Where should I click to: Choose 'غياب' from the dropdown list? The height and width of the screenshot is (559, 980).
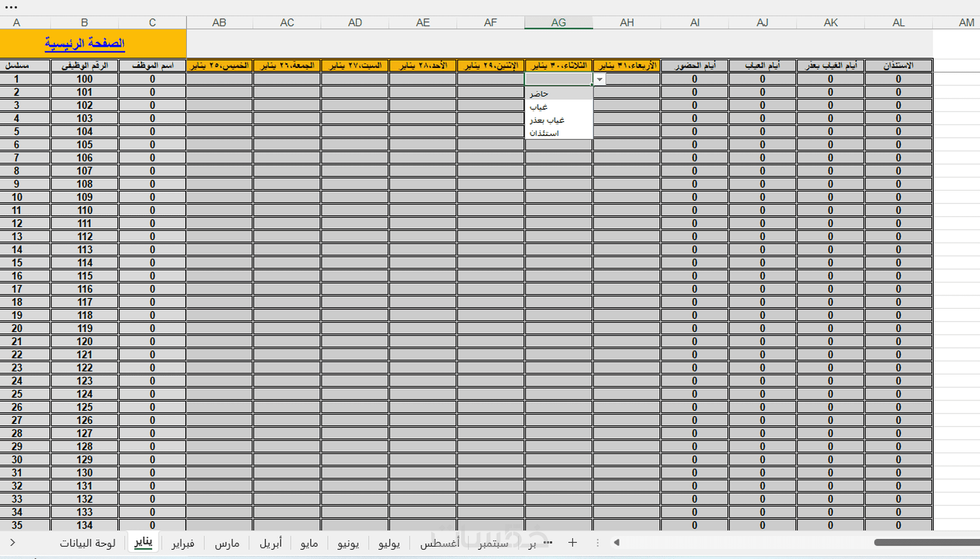click(559, 107)
